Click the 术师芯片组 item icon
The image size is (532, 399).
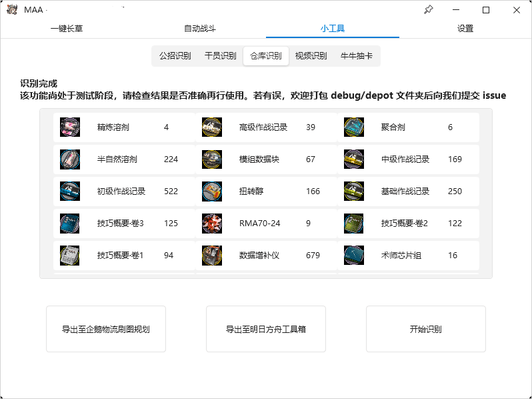point(354,256)
